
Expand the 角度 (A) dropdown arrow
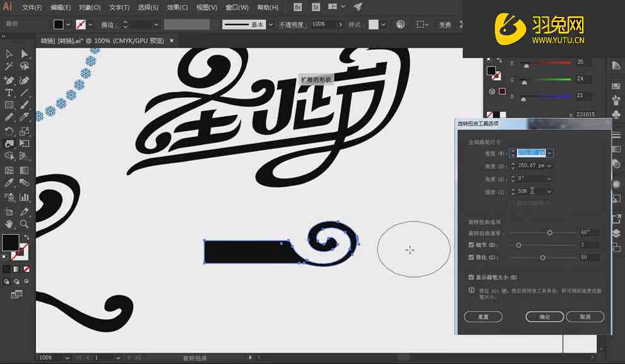[550, 179]
